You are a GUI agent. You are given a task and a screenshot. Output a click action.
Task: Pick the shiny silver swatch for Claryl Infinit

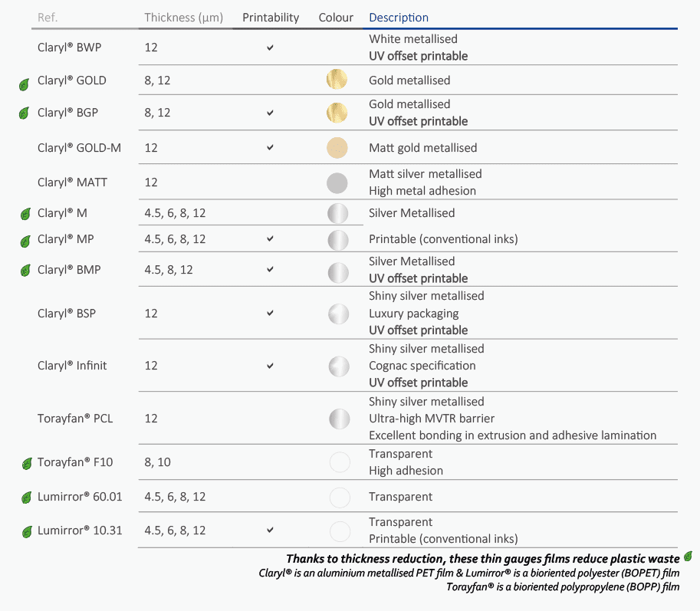(x=339, y=366)
